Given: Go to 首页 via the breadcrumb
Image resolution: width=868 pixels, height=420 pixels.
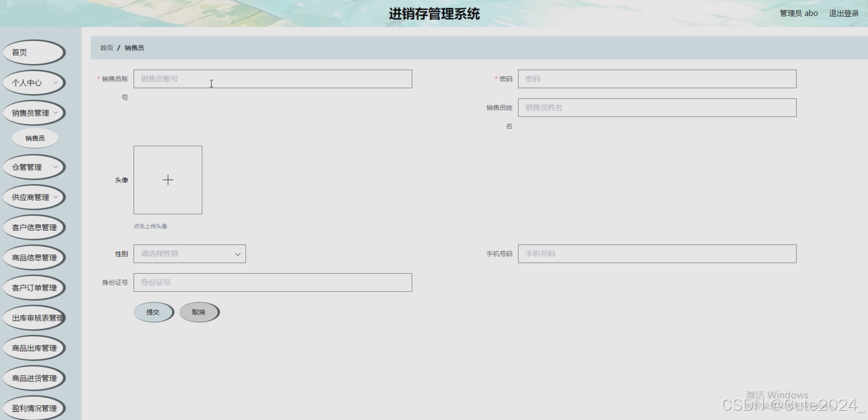Looking at the screenshot, I should [106, 47].
